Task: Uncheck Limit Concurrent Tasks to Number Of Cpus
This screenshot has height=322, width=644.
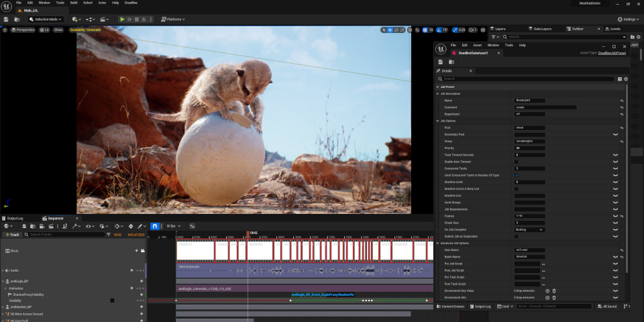Action: [517, 175]
